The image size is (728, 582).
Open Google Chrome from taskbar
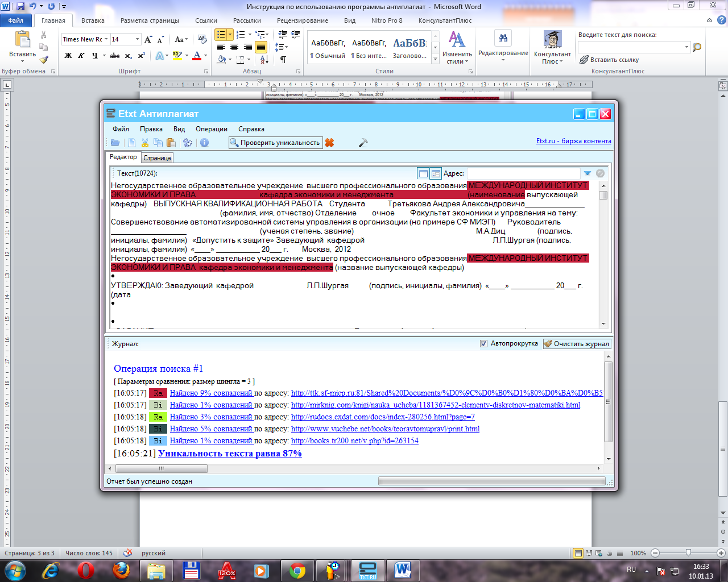coord(297,570)
